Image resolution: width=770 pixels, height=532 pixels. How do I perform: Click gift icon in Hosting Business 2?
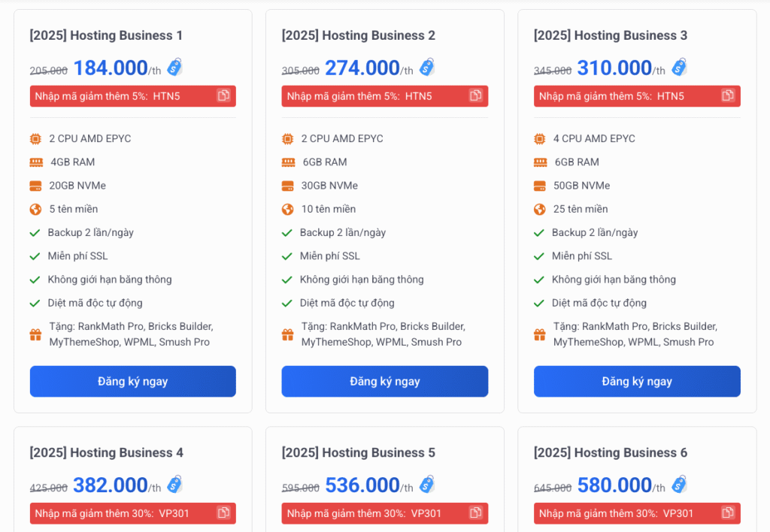coord(287,334)
